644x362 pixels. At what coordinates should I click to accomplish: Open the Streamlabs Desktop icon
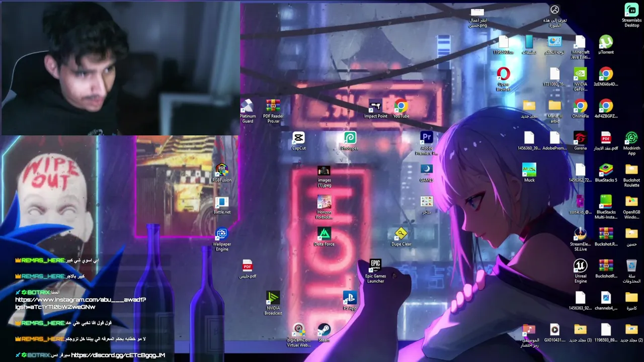click(x=631, y=15)
